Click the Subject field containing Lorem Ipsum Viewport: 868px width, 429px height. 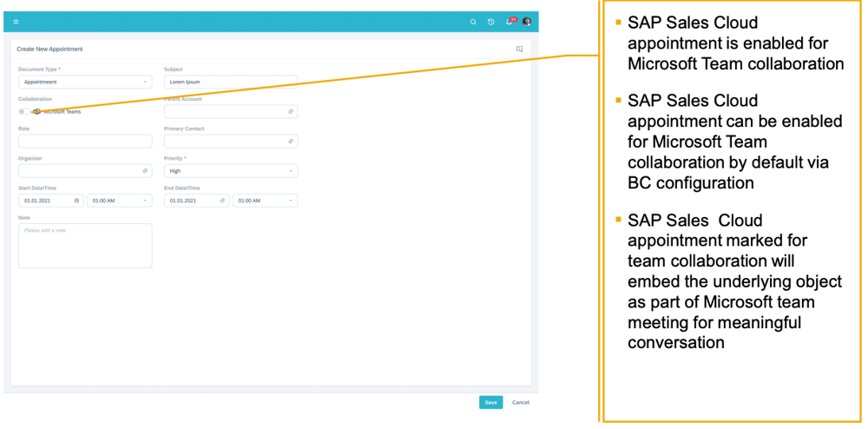pos(231,82)
